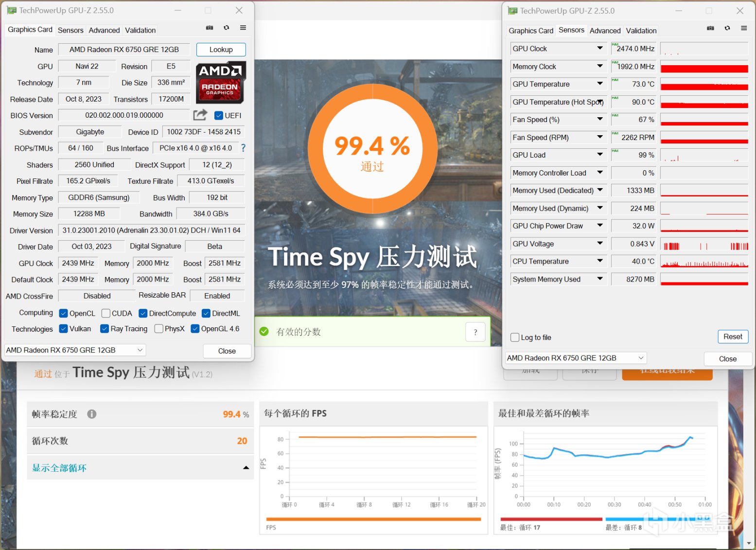756x550 pixels.
Task: Switch to Advanced tab in Sensors GPU-Z window
Action: 605,31
